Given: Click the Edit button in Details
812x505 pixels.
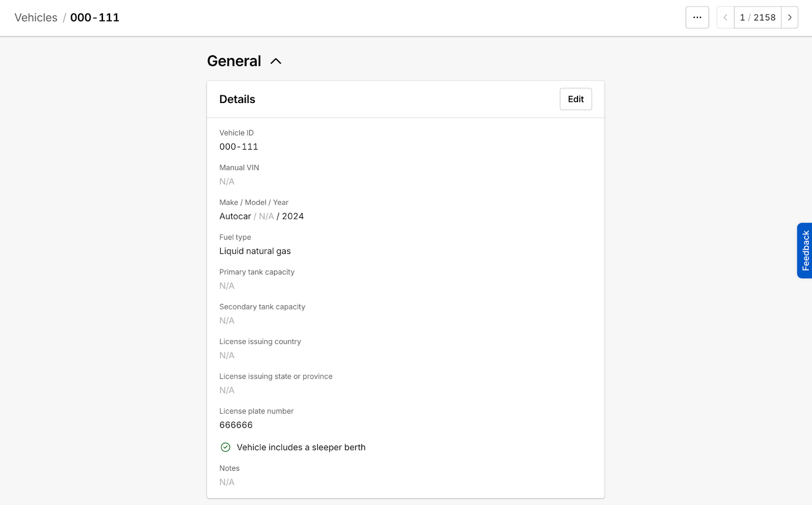Looking at the screenshot, I should [576, 99].
